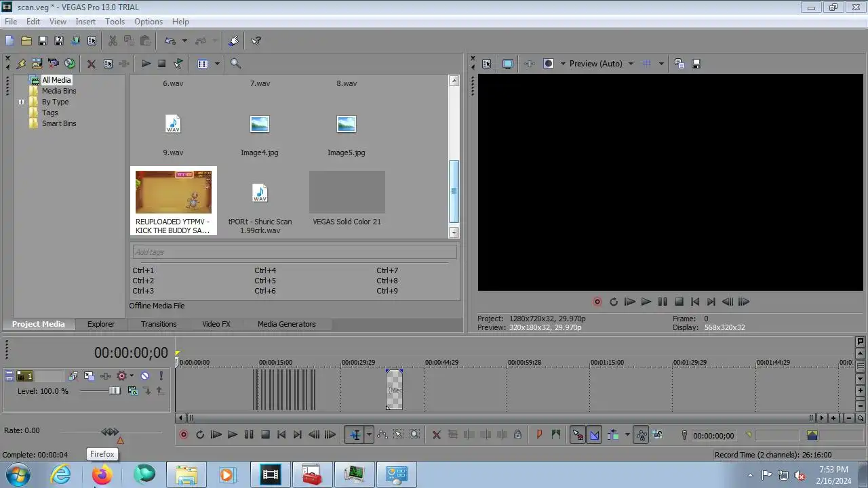Toggle Lock Envelopes to Events
The height and width of the screenshot is (488, 868).
[641, 435]
